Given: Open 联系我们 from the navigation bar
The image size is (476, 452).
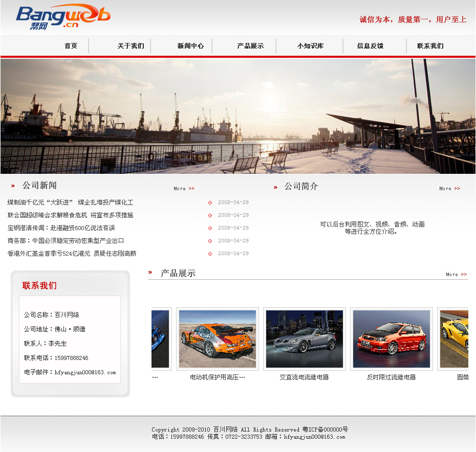Looking at the screenshot, I should [430, 46].
